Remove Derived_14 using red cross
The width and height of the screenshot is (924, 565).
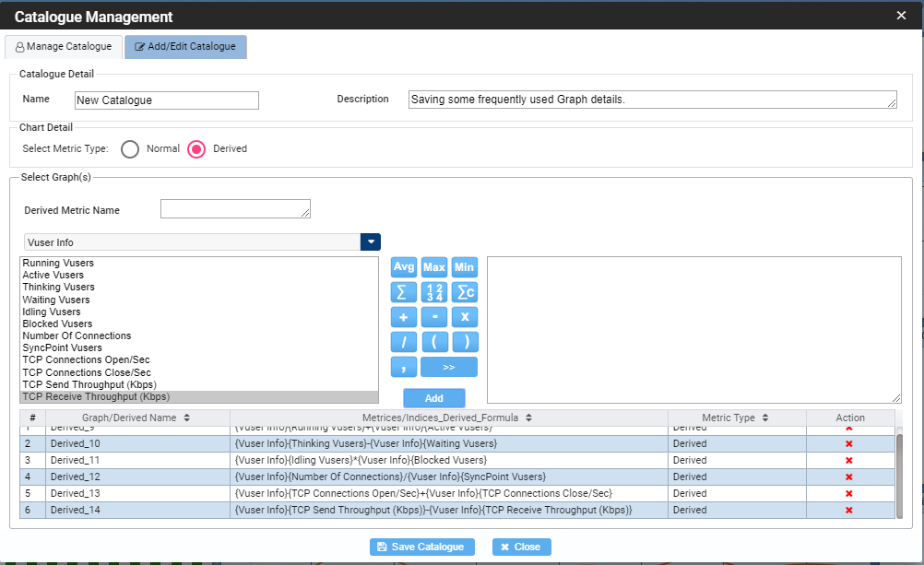[849, 510]
